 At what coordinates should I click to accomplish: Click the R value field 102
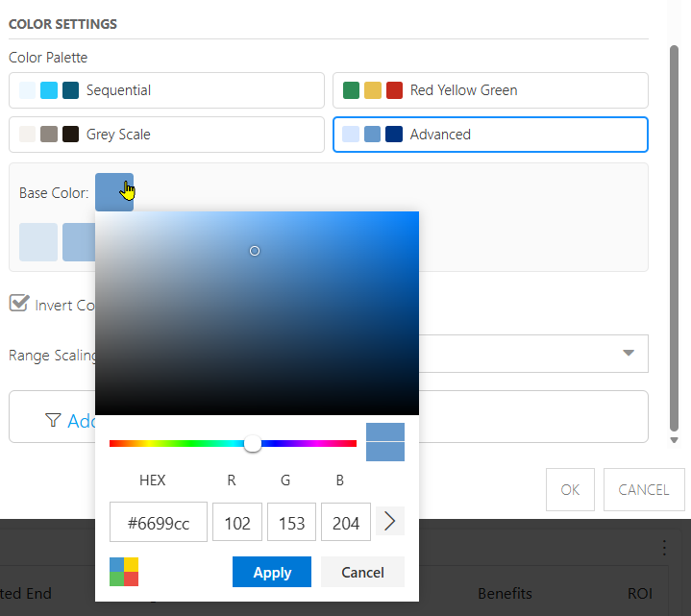(x=237, y=522)
